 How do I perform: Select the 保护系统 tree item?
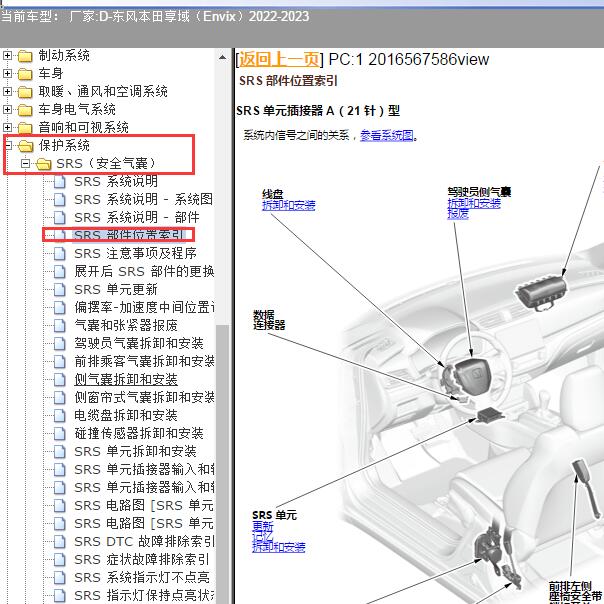(x=64, y=146)
